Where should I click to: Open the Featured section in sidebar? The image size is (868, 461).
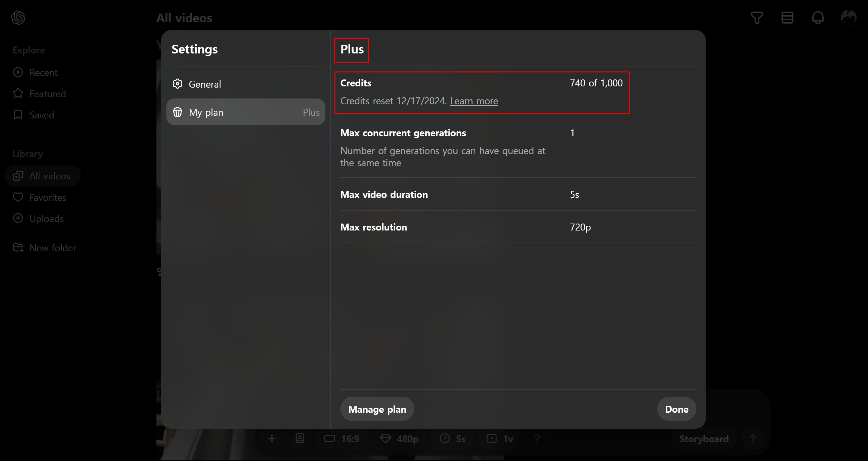pos(47,94)
